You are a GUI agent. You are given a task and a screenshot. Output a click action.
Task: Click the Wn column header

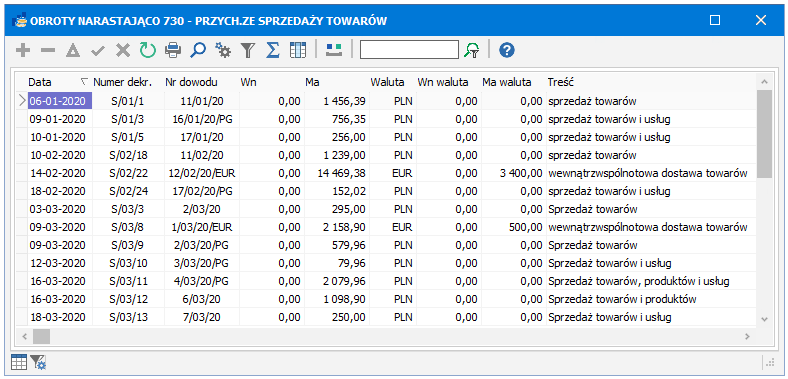(x=271, y=82)
